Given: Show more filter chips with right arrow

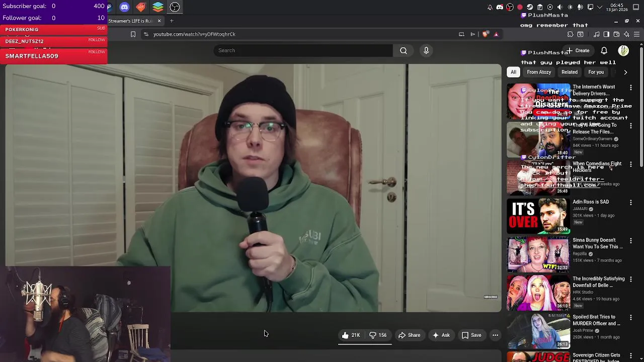Looking at the screenshot, I should pyautogui.click(x=625, y=72).
